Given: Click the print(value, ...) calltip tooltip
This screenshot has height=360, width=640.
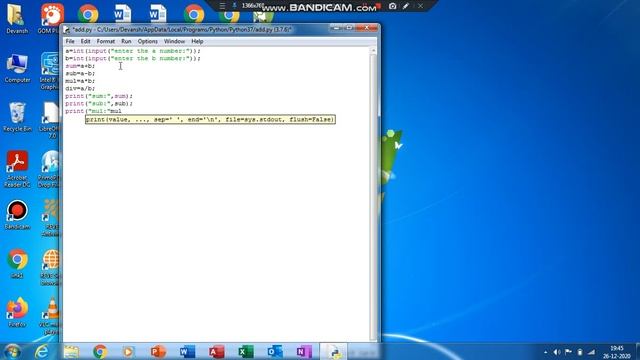Looking at the screenshot, I should 210,120.
